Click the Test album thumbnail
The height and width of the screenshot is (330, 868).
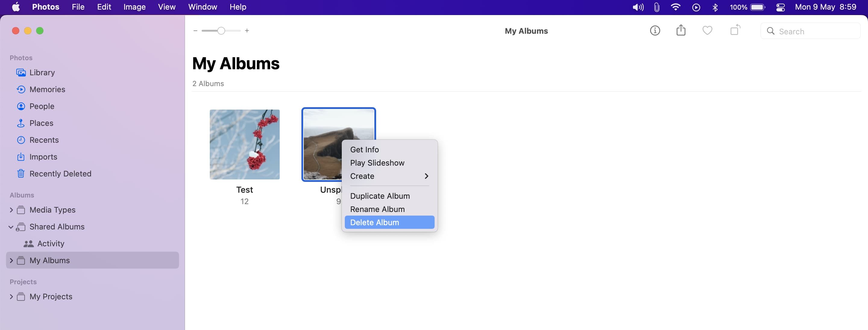(244, 144)
